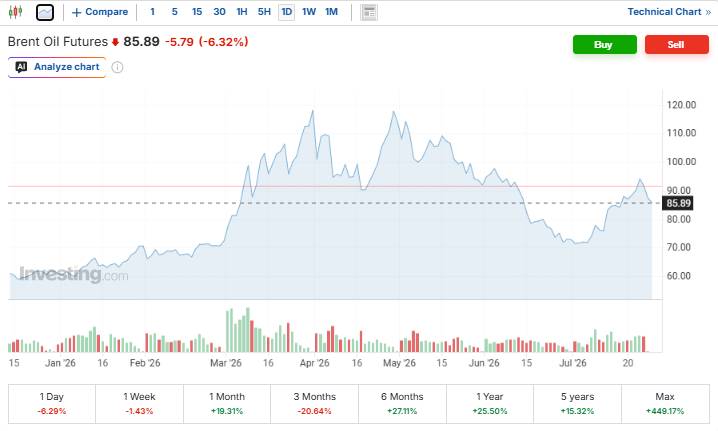
Task: Click the 85.89 current price label on axis
Action: tap(678, 203)
